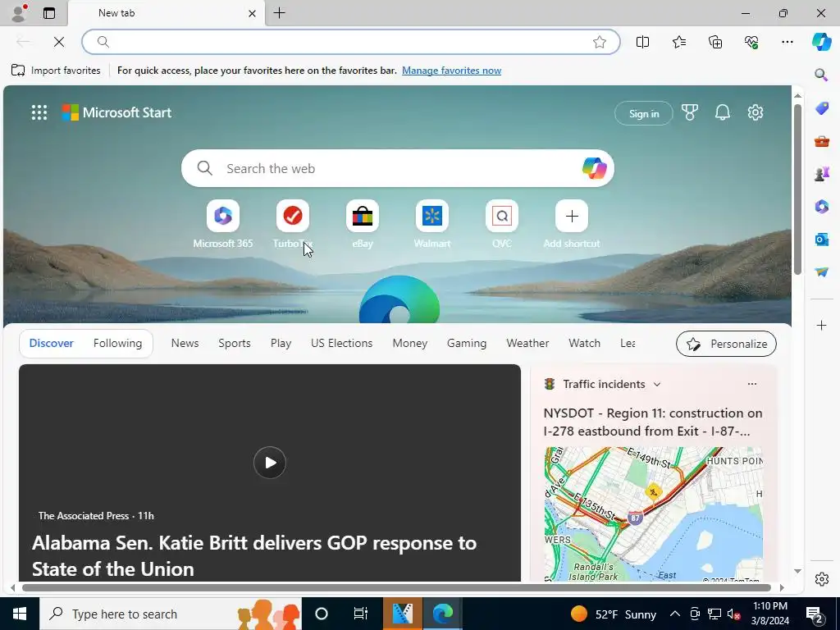Open Browser essentials heart icon
The height and width of the screenshot is (630, 840).
(x=751, y=42)
